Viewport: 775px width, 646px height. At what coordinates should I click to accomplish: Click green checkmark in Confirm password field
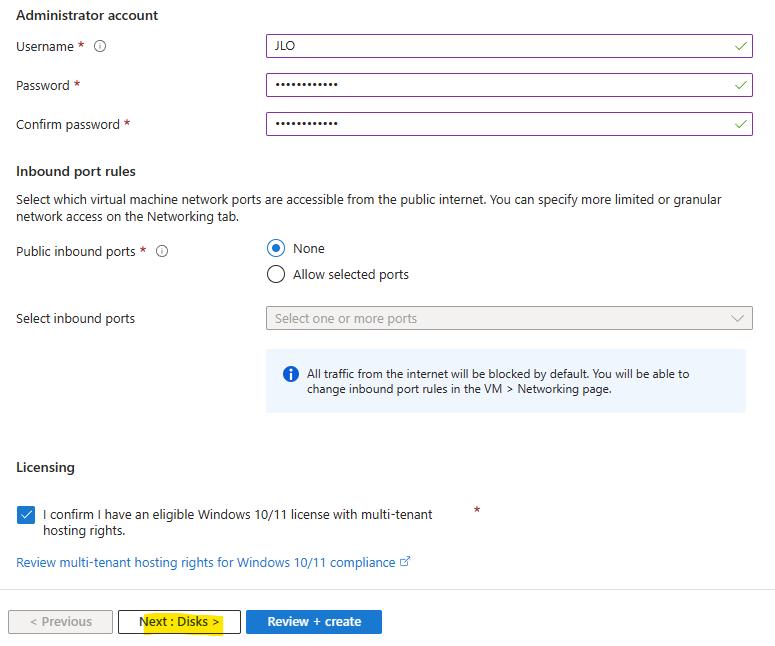[740, 124]
